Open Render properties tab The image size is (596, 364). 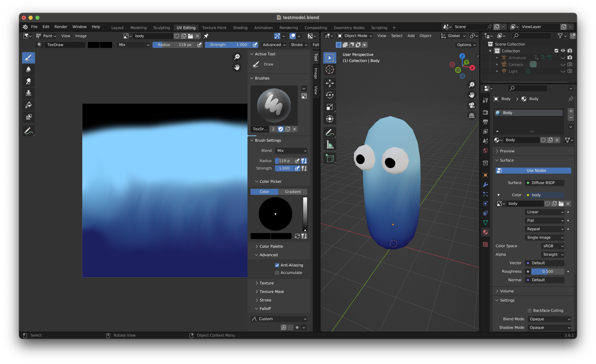485,112
